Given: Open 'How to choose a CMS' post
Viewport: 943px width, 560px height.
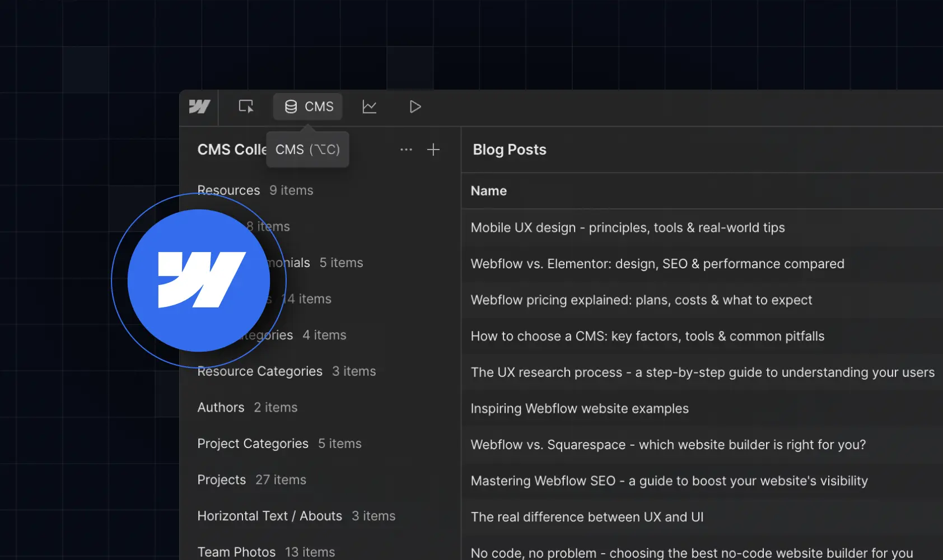Looking at the screenshot, I should (702, 336).
